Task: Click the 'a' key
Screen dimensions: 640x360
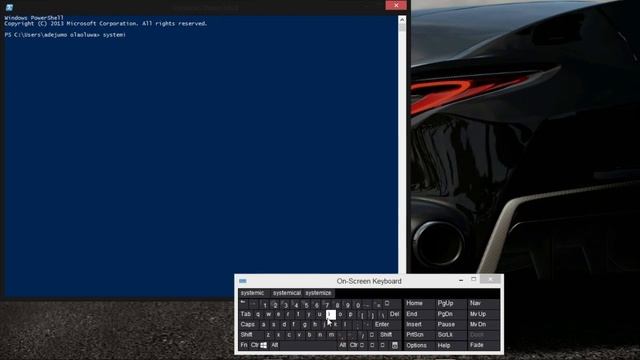Action: point(263,324)
